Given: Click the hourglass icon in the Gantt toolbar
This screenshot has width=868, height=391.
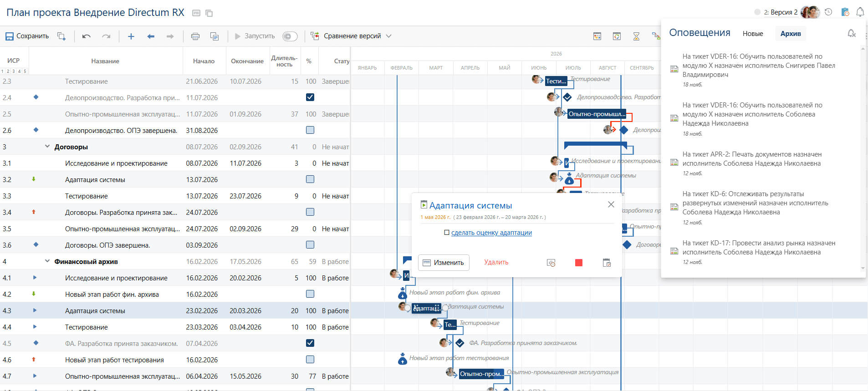Looking at the screenshot, I should pyautogui.click(x=636, y=36).
